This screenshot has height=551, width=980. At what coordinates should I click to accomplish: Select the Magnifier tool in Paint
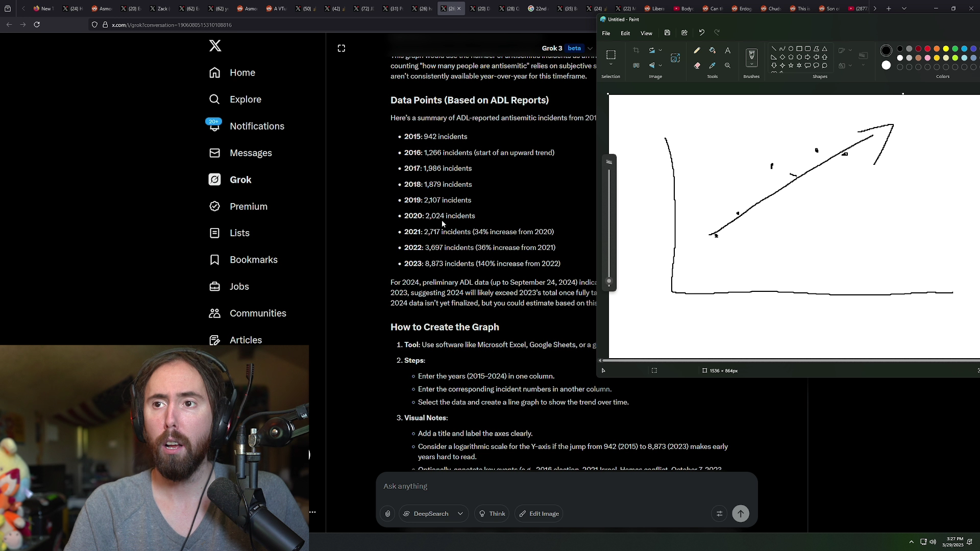pyautogui.click(x=728, y=65)
